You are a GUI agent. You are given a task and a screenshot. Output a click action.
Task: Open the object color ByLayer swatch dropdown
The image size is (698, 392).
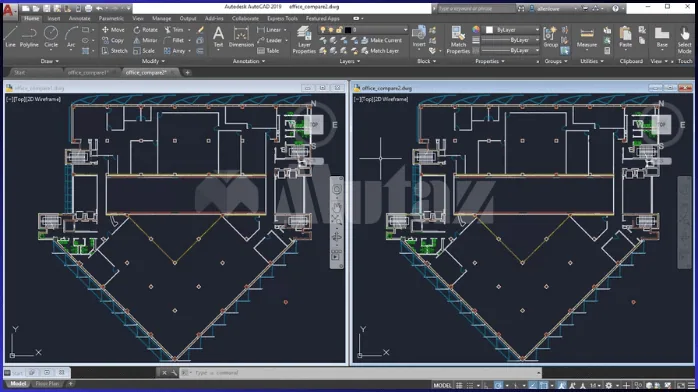coord(512,30)
